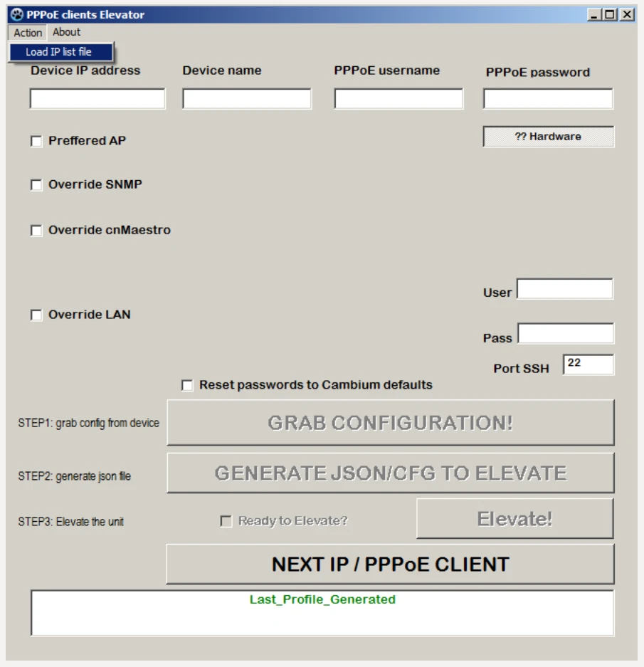Click the Device IP address field
Viewport: 644px width, 667px height.
pyautogui.click(x=97, y=99)
